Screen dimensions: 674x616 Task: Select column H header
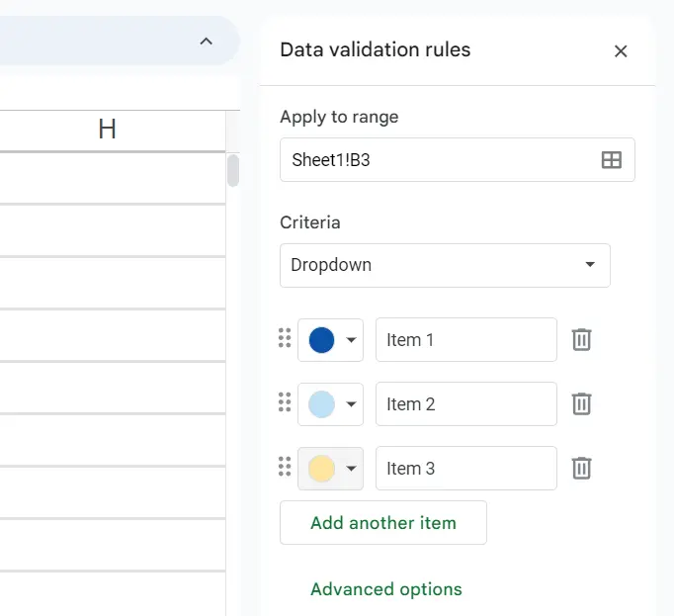pyautogui.click(x=108, y=130)
